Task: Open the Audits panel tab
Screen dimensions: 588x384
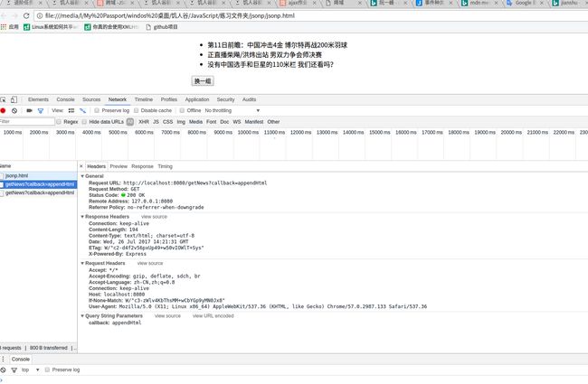Action: tap(249, 99)
